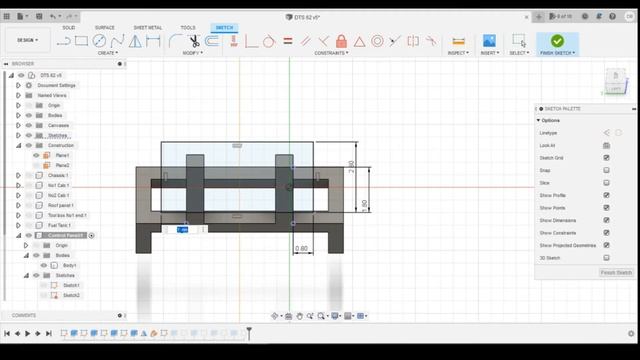Toggle the Show Profile checkbox

coord(606,195)
